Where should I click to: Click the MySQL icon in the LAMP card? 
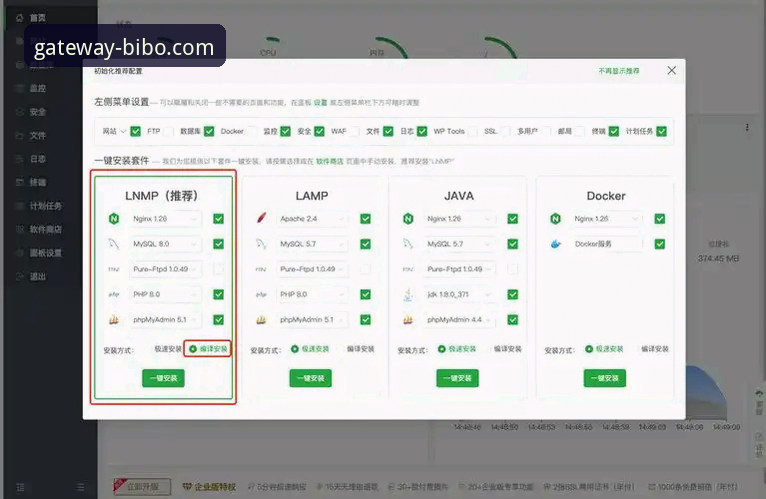click(261, 244)
